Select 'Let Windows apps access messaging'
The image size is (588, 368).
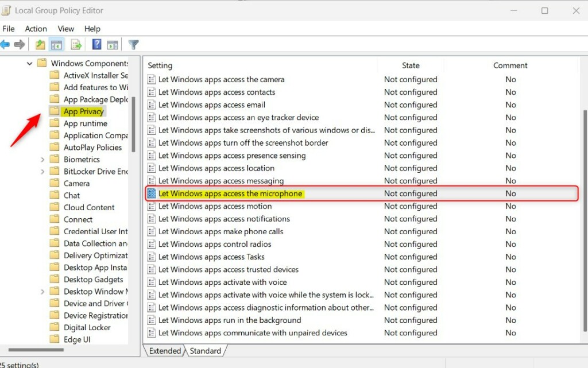(221, 181)
